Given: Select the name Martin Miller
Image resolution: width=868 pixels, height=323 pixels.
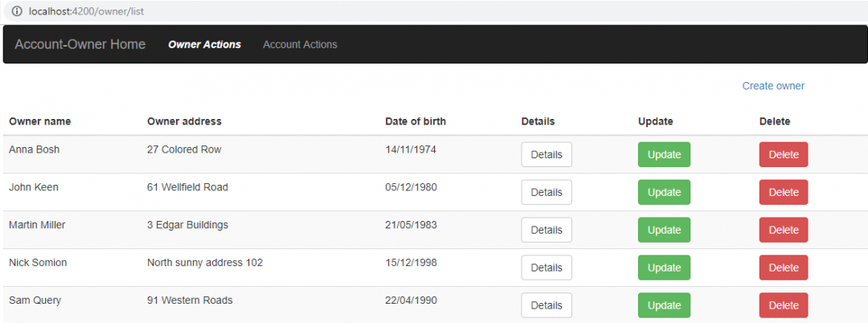Looking at the screenshot, I should click(37, 224).
